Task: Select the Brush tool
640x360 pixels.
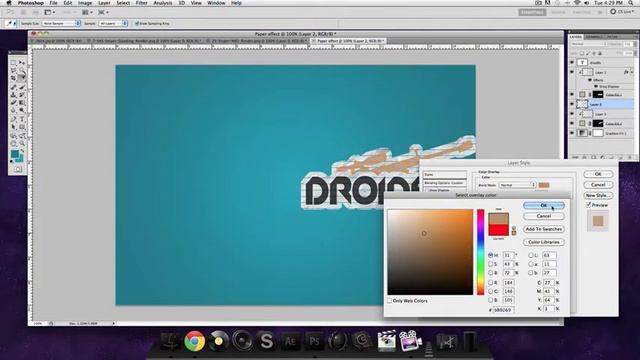Action: tap(22, 87)
